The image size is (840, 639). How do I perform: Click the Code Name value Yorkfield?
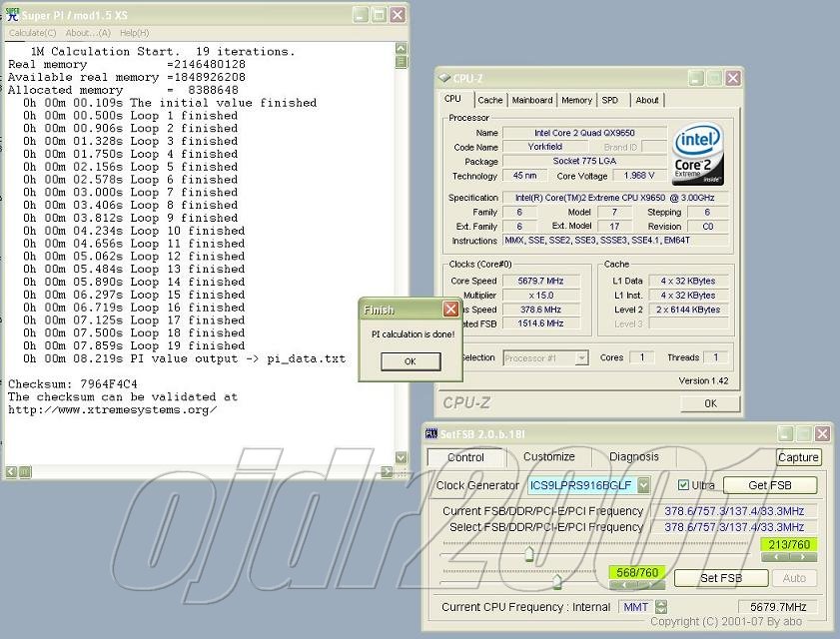(544, 146)
